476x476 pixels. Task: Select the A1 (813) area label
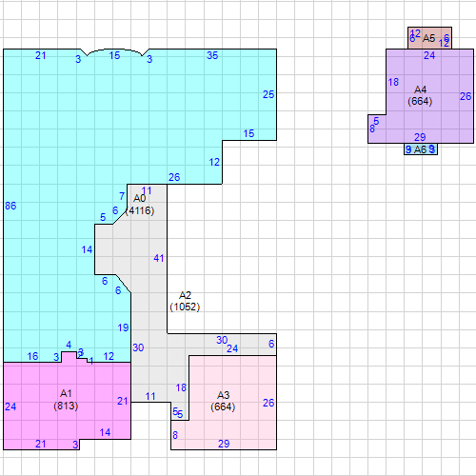click(66, 400)
